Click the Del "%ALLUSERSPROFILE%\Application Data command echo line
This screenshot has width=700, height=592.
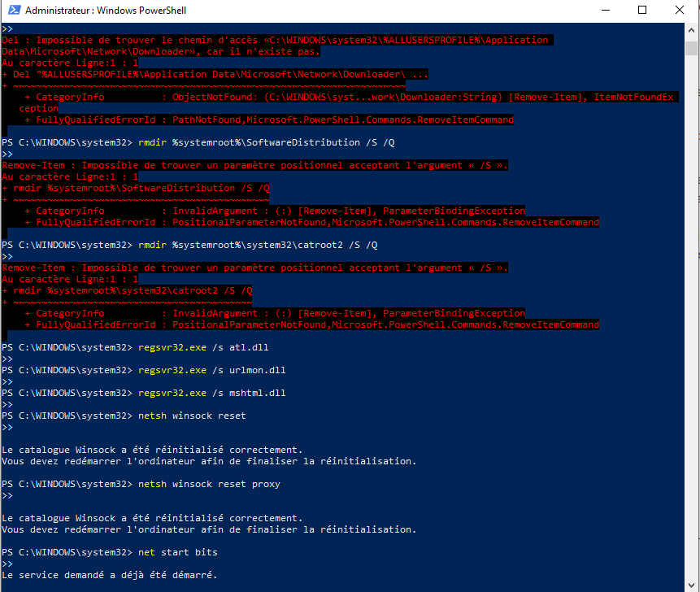215,74
